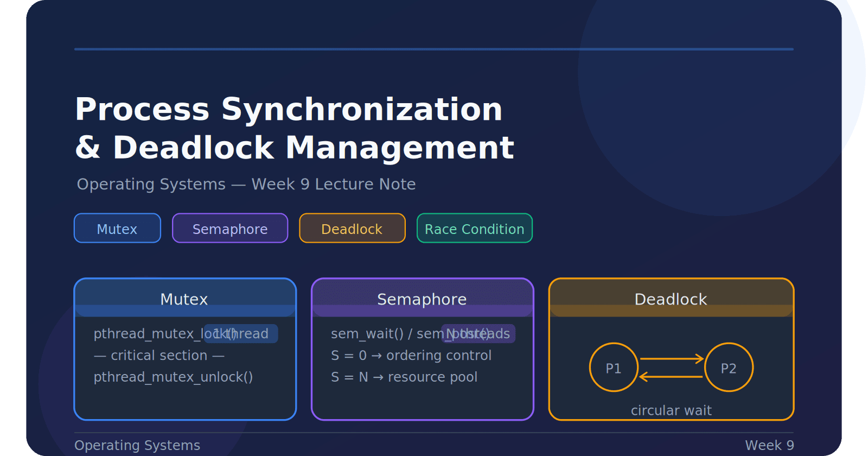
Task: Click 'S = 0 → ordering control' line
Action: pyautogui.click(x=411, y=355)
